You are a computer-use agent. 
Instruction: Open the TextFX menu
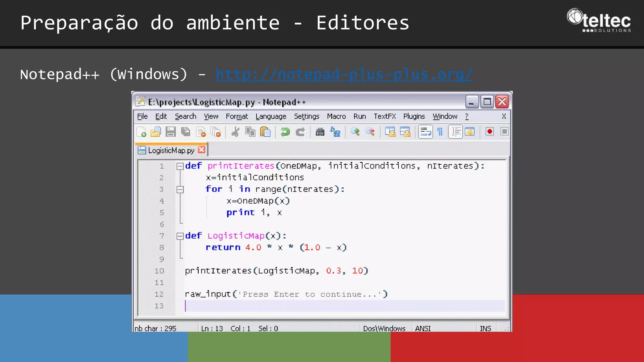click(x=385, y=117)
